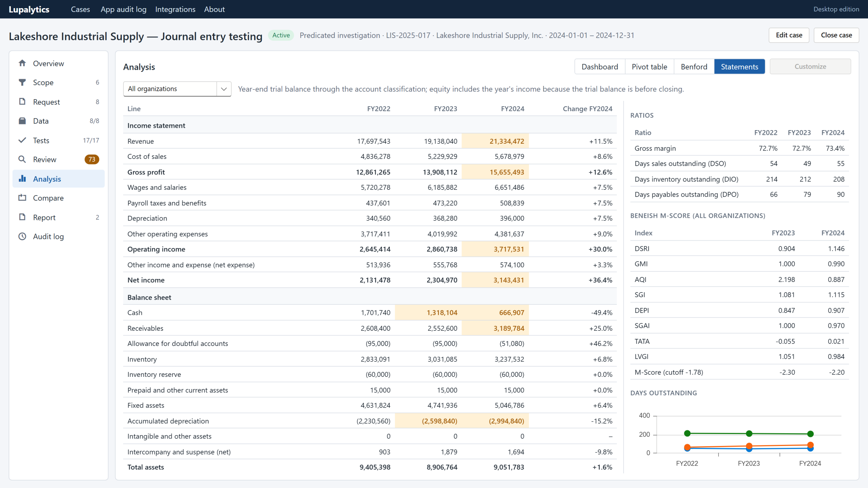
Task: Click the Analysis bar chart icon
Action: [x=22, y=179]
